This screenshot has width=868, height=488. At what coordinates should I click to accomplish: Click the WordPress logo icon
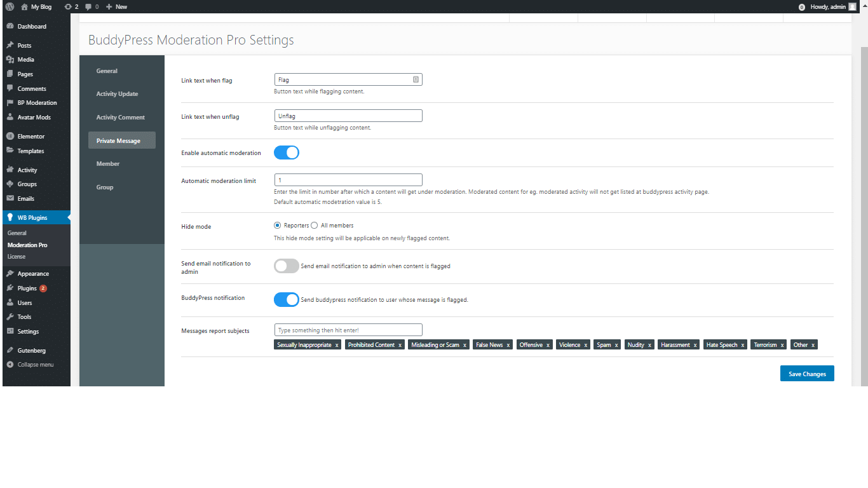click(x=10, y=7)
